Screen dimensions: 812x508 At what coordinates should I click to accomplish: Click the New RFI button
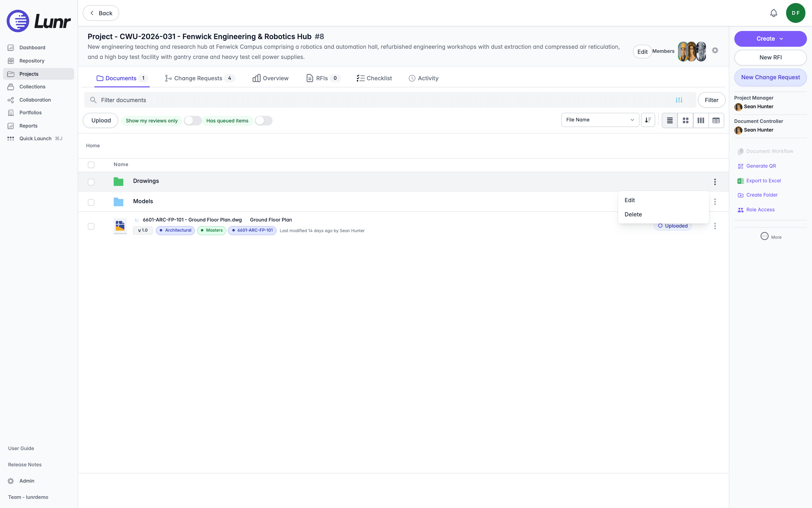point(770,57)
